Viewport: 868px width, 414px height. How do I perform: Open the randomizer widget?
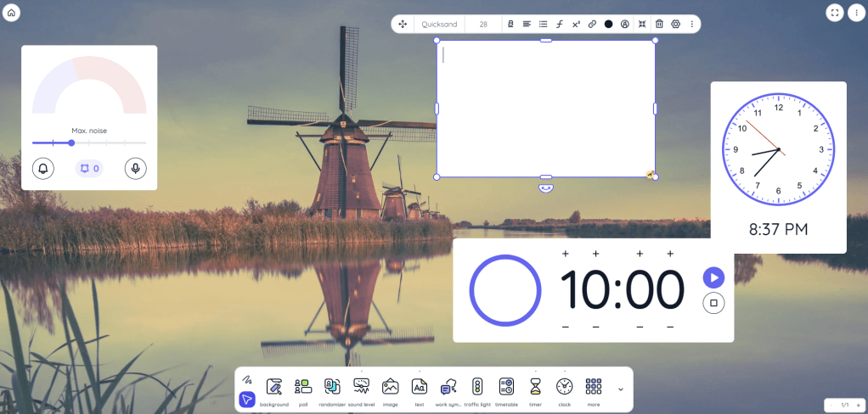pos(331,388)
